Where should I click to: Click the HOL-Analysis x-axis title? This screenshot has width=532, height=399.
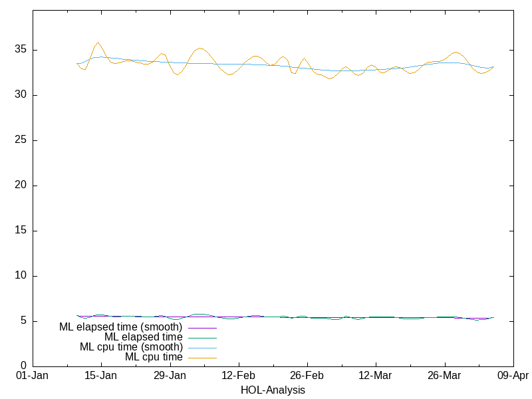coord(273,390)
